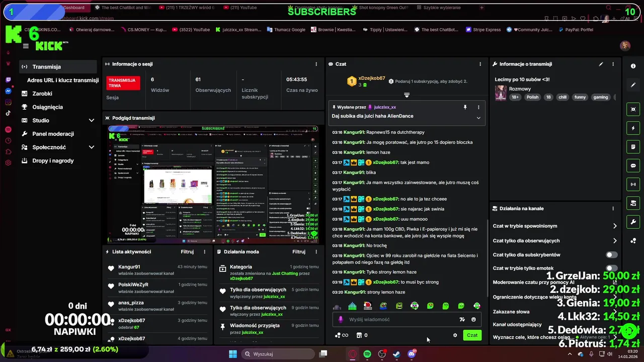This screenshot has width=644, height=362.
Task: Toggle the wrench panel icon in right toolbar
Action: 633,222
